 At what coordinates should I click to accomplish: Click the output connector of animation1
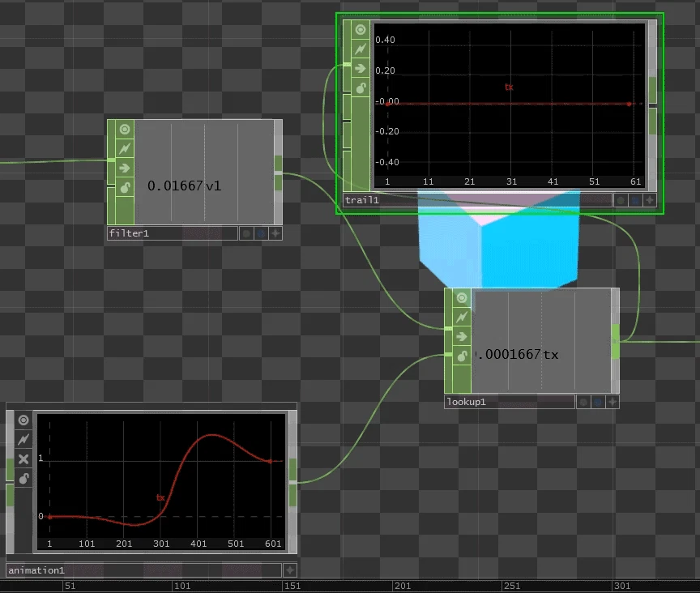point(292,482)
